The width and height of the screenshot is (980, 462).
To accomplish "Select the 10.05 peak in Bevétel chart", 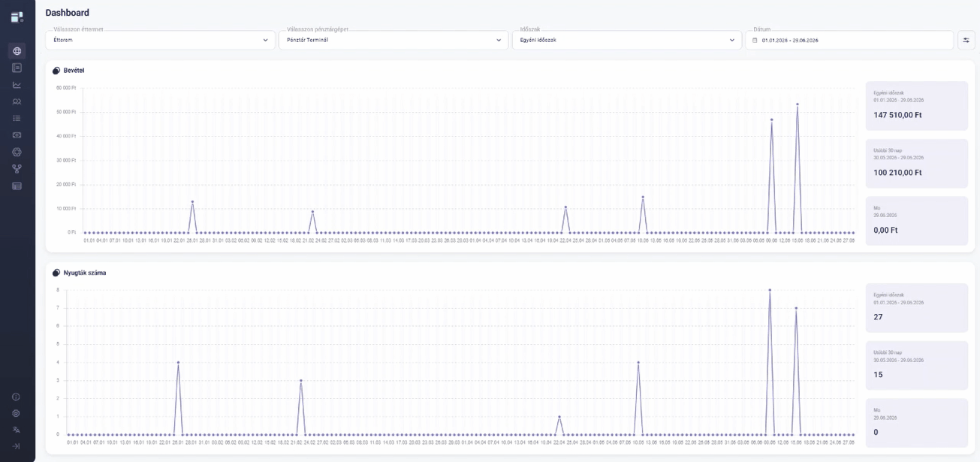I will click(x=643, y=197).
